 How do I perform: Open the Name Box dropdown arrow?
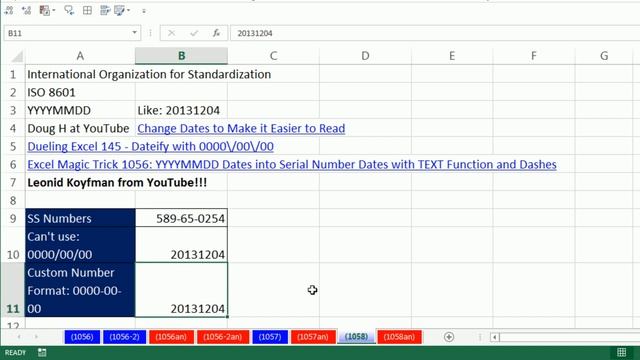pos(134,33)
